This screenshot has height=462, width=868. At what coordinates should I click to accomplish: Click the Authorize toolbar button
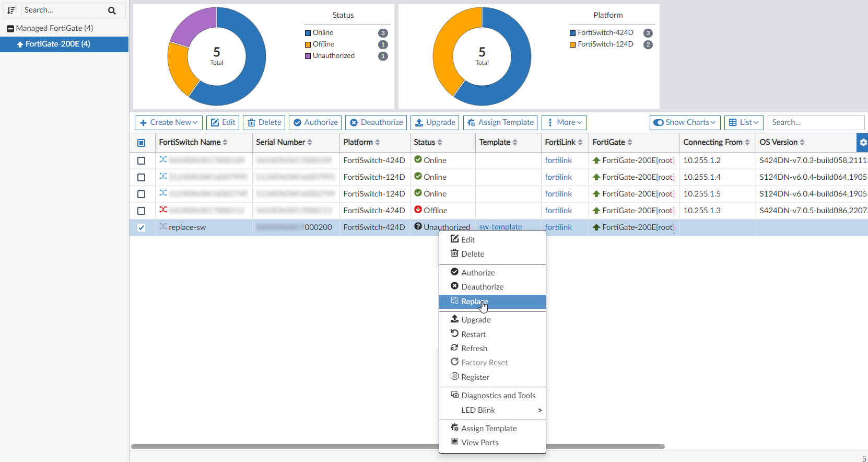[x=315, y=122]
